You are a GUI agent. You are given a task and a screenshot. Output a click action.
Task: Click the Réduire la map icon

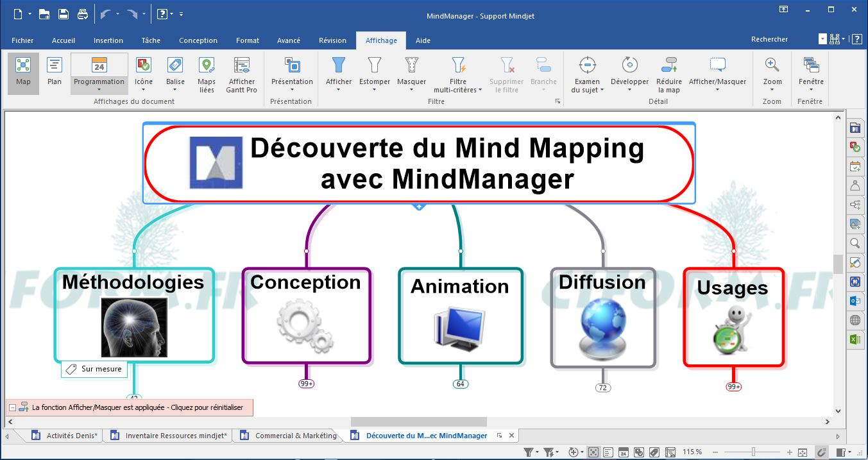(x=668, y=74)
